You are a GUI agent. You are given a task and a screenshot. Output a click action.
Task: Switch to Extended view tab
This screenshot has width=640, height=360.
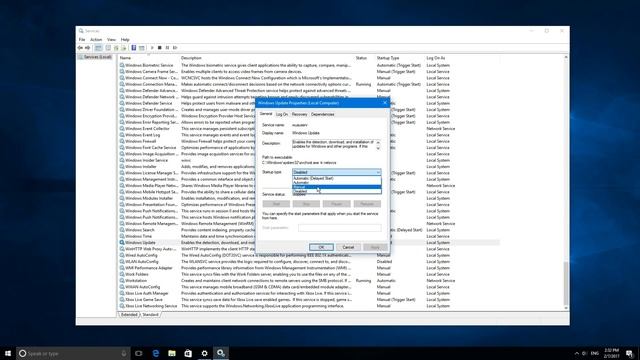click(129, 315)
